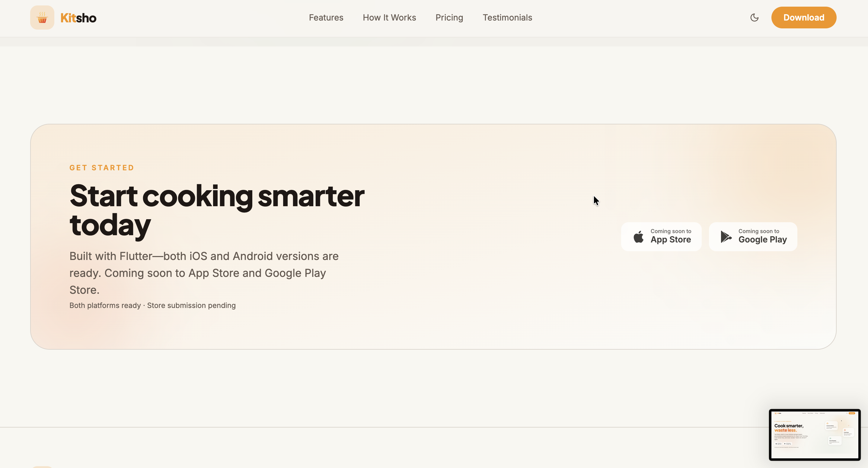Click the Google Play triangle icon
Screen dimensions: 868x468
726,237
